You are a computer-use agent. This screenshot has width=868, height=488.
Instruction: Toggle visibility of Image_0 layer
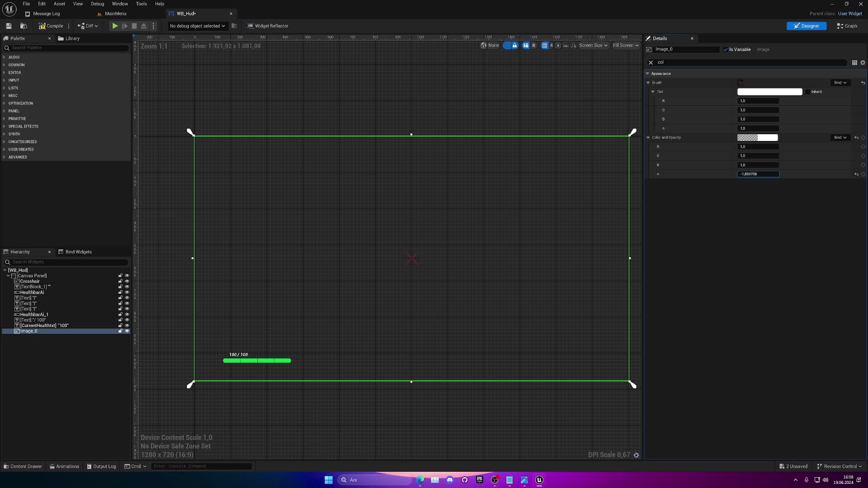pyautogui.click(x=127, y=331)
